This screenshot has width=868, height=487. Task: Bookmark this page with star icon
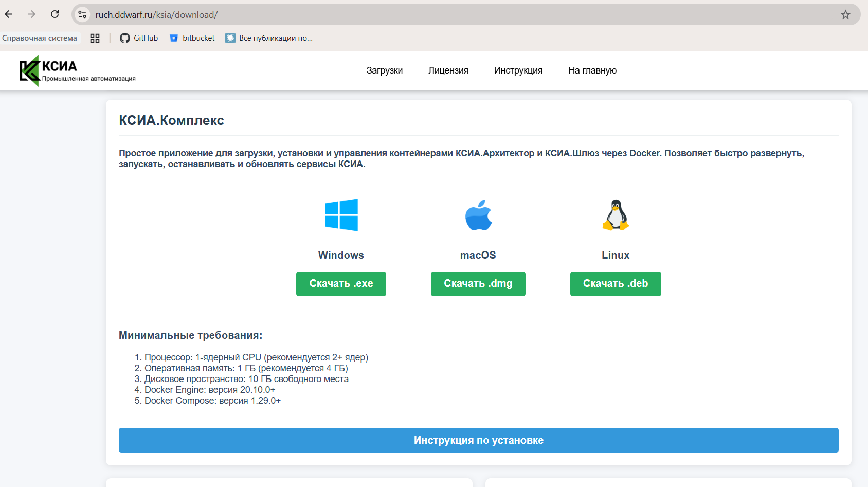(845, 15)
